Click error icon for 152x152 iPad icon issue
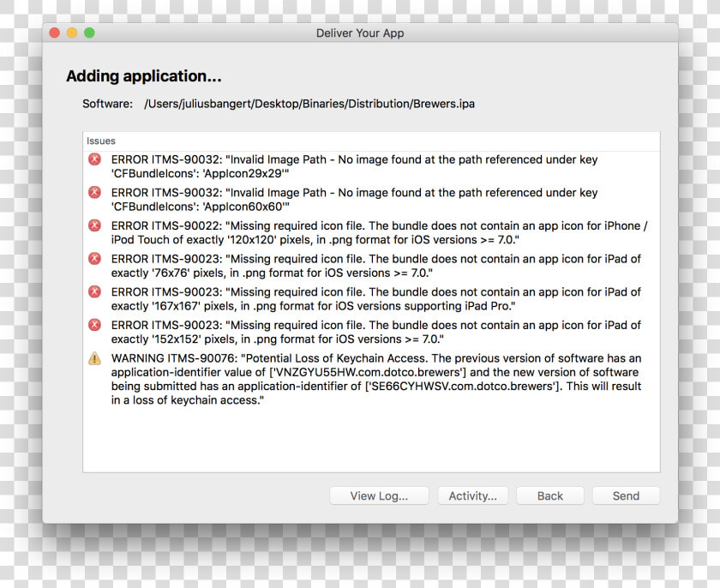This screenshot has width=720, height=588. [x=94, y=325]
